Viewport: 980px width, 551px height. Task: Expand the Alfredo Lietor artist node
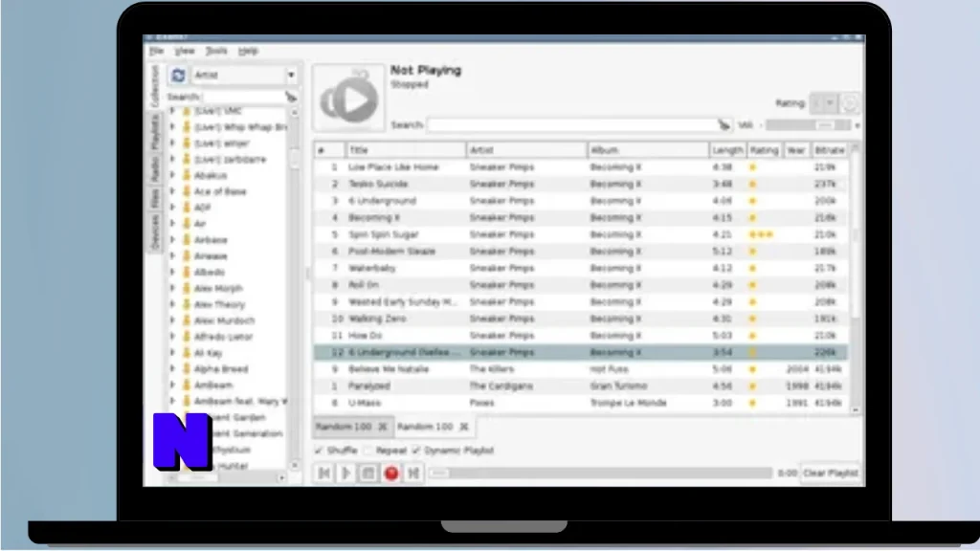(172, 337)
